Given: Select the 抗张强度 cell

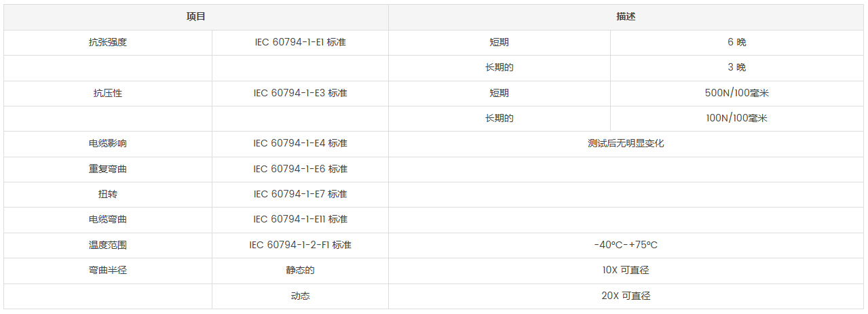Looking at the screenshot, I should coord(107,42).
